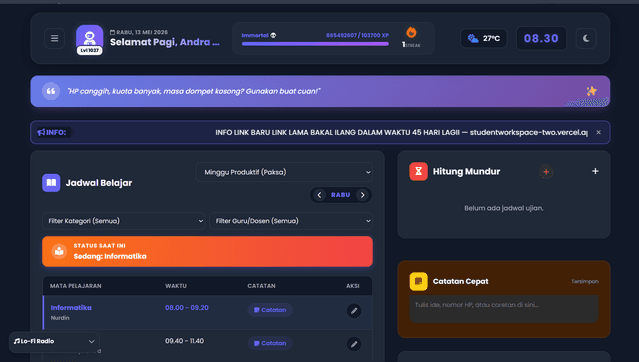Click the CATATAN column header
Viewport: 639px width, 362px height.
[x=261, y=286]
